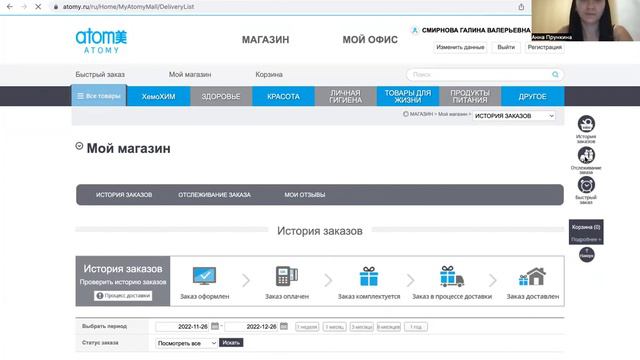The height and width of the screenshot is (360, 640).
Task: Switch to the 'ОТСЛЕЖИВАНИЕ ЗАКАЗА' tab
Action: (x=214, y=195)
